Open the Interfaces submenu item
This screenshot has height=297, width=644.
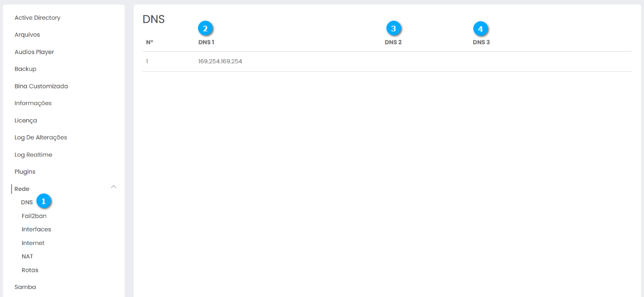[x=36, y=229]
